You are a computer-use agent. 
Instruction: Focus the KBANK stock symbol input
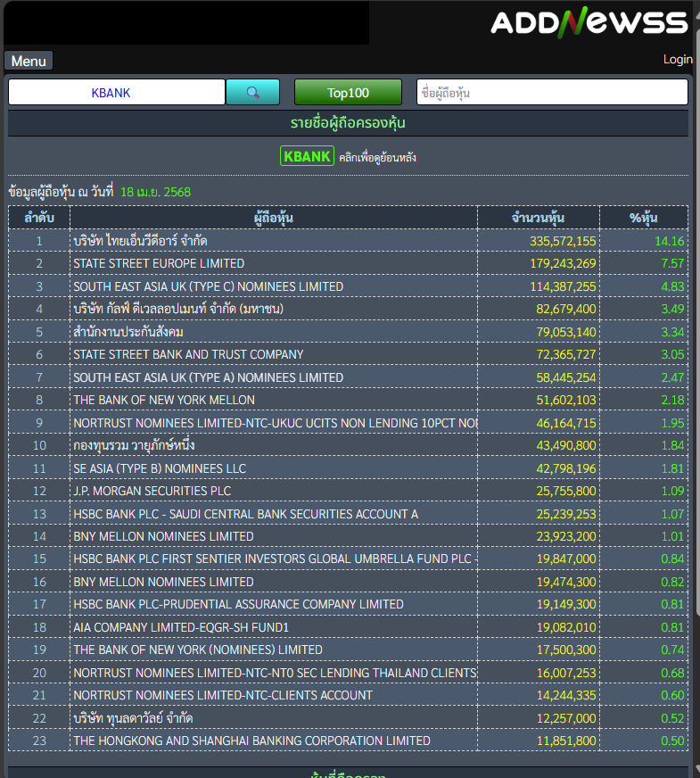click(x=117, y=92)
